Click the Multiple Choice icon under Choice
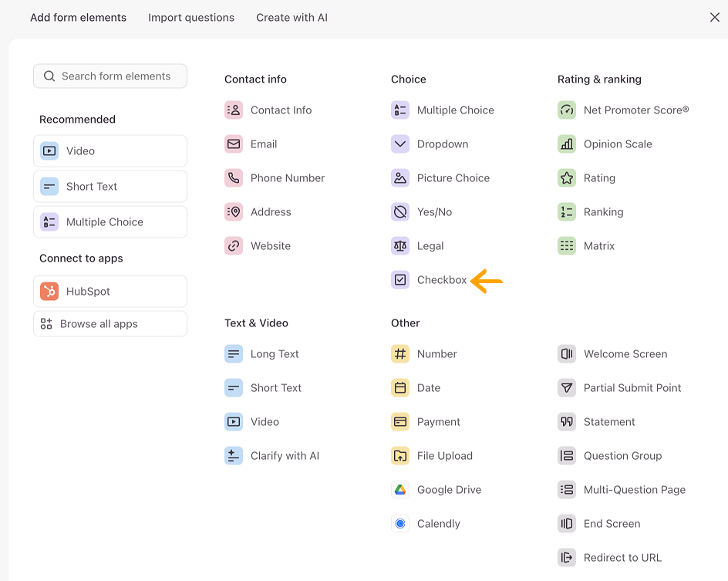 click(400, 110)
